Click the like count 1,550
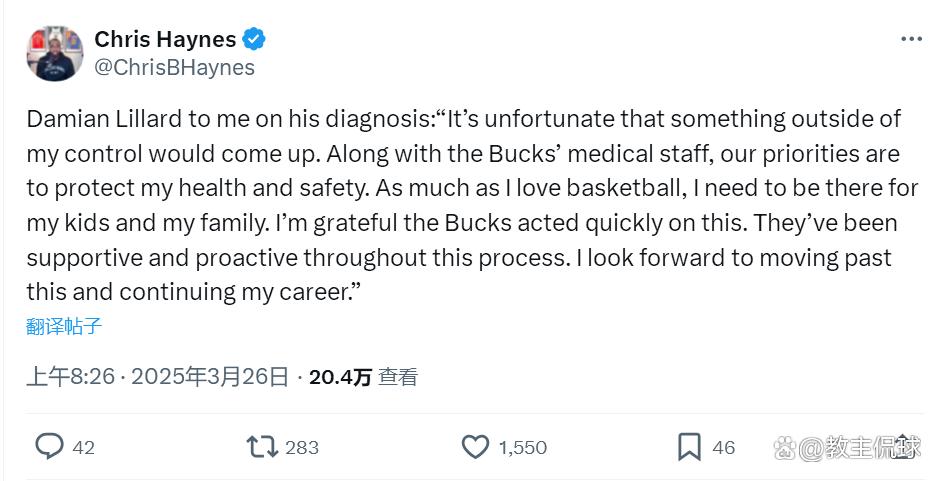This screenshot has width=940, height=481. (523, 447)
